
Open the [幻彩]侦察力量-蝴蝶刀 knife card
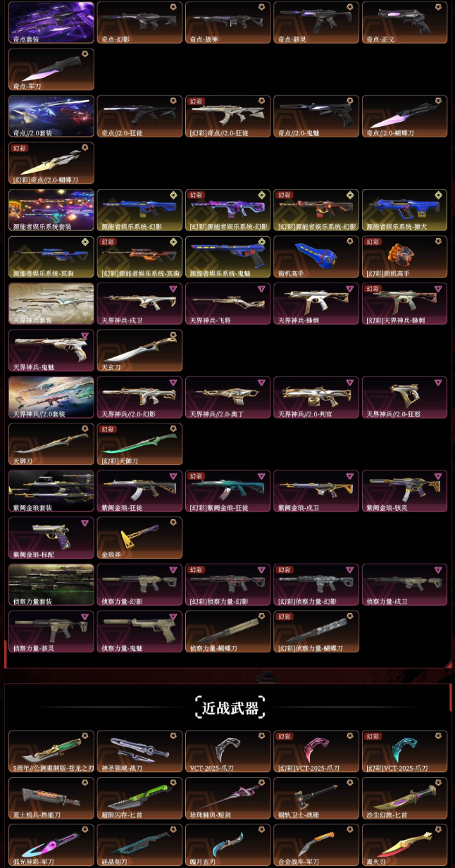[x=316, y=631]
